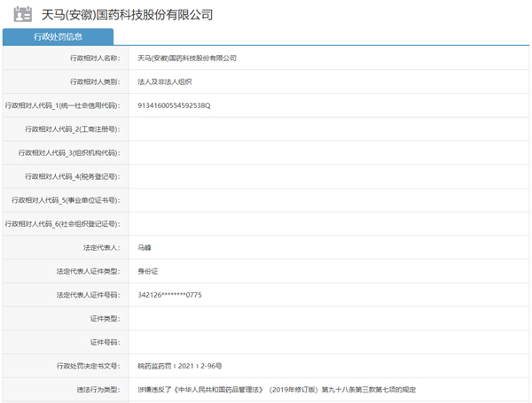Click the value 法人及非法人组织

coord(165,81)
